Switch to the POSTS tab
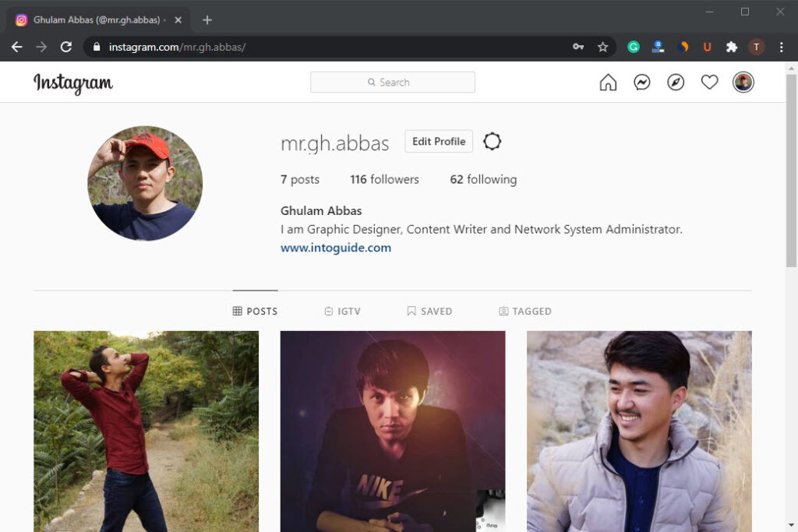 (x=255, y=312)
